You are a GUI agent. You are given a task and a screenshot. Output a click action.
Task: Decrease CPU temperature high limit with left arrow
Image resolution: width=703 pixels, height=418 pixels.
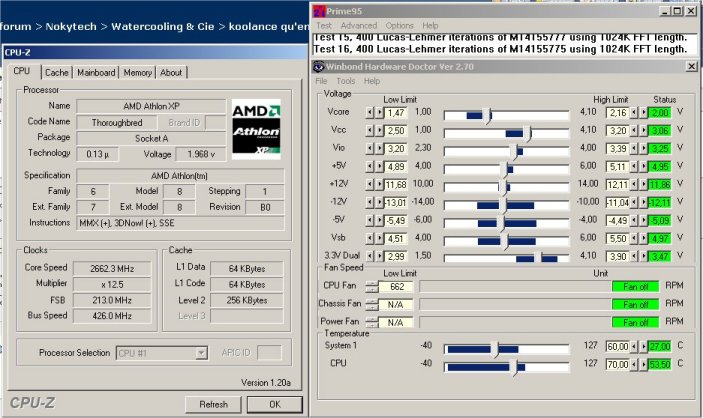coord(634,365)
